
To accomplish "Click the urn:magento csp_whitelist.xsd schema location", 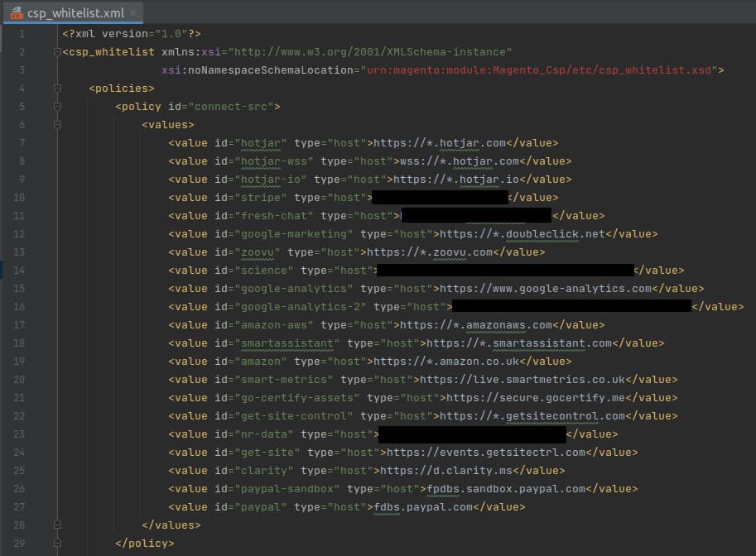I will [539, 69].
